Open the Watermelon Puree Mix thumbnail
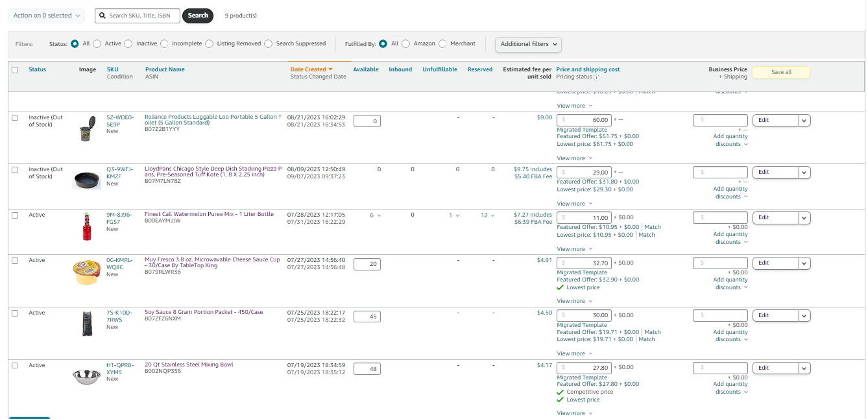 pyautogui.click(x=86, y=226)
